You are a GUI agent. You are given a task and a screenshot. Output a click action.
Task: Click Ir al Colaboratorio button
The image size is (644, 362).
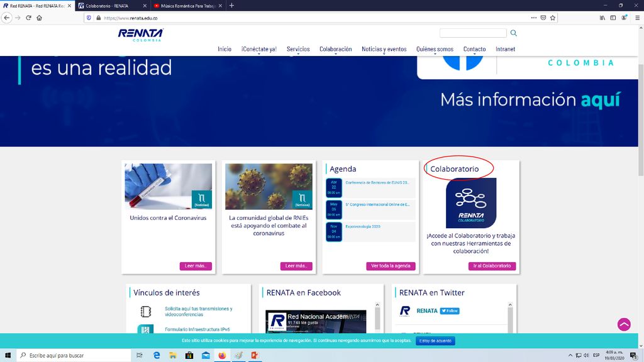[x=492, y=266]
